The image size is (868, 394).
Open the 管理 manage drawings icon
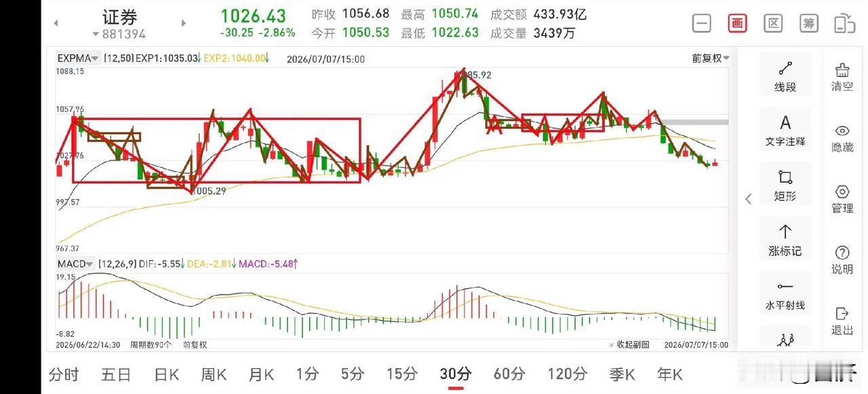(x=843, y=199)
